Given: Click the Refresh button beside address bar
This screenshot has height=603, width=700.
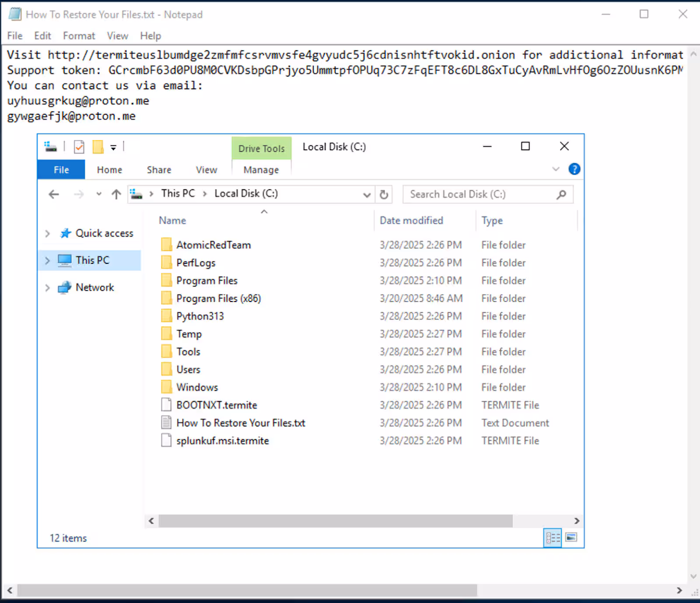Looking at the screenshot, I should pos(384,194).
